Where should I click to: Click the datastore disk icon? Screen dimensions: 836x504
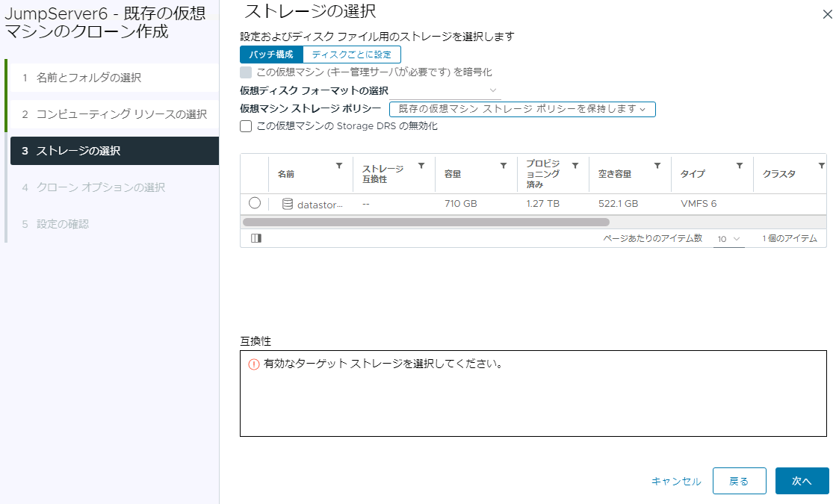(288, 204)
